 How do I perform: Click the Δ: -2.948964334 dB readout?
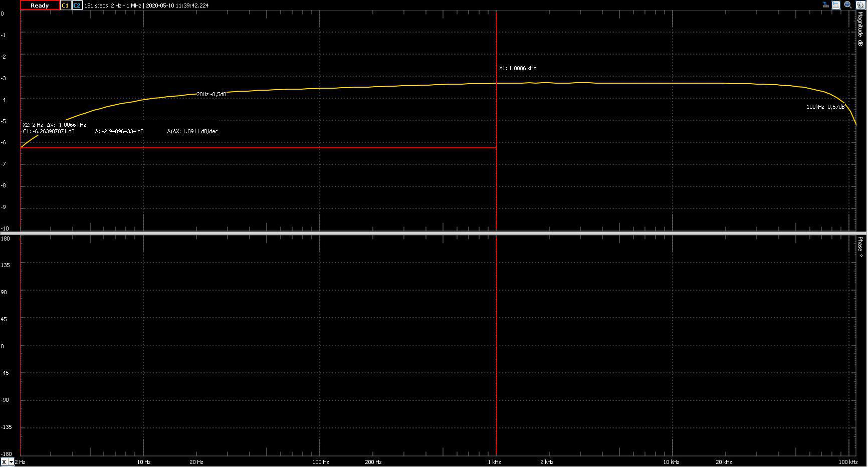point(119,131)
